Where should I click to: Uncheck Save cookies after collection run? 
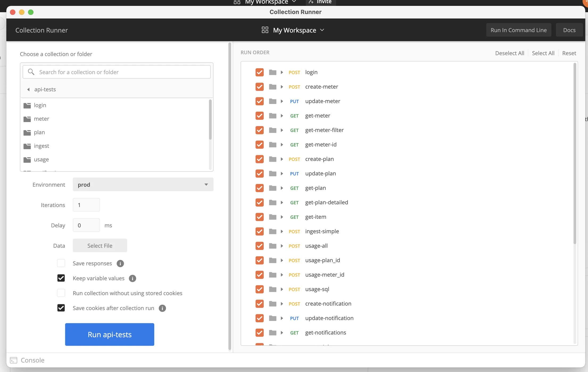pyautogui.click(x=61, y=308)
